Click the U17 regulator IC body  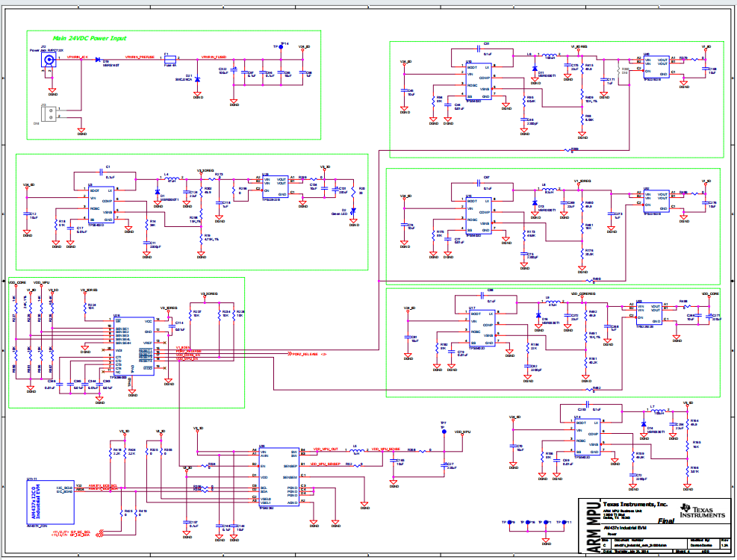coord(476,330)
